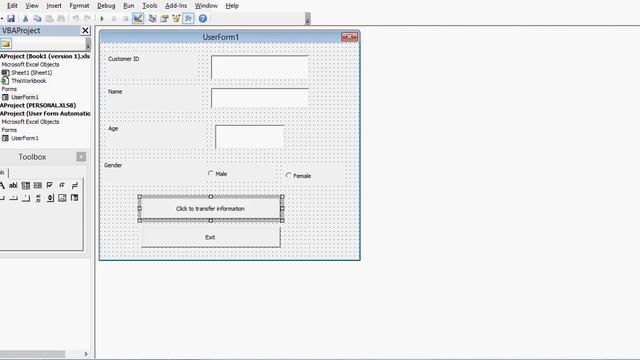Select the Label 'A' control in Toolbox
The image size is (640, 360).
pos(2,185)
